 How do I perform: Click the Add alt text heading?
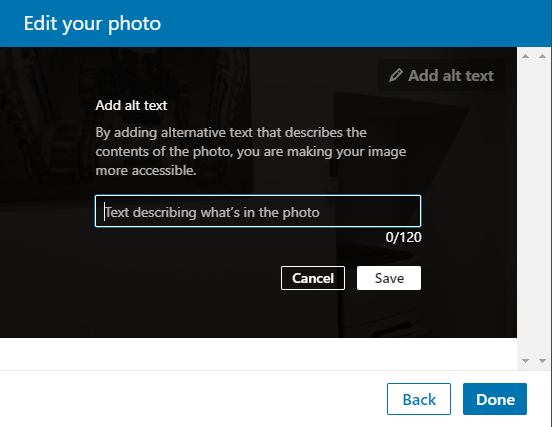(131, 105)
